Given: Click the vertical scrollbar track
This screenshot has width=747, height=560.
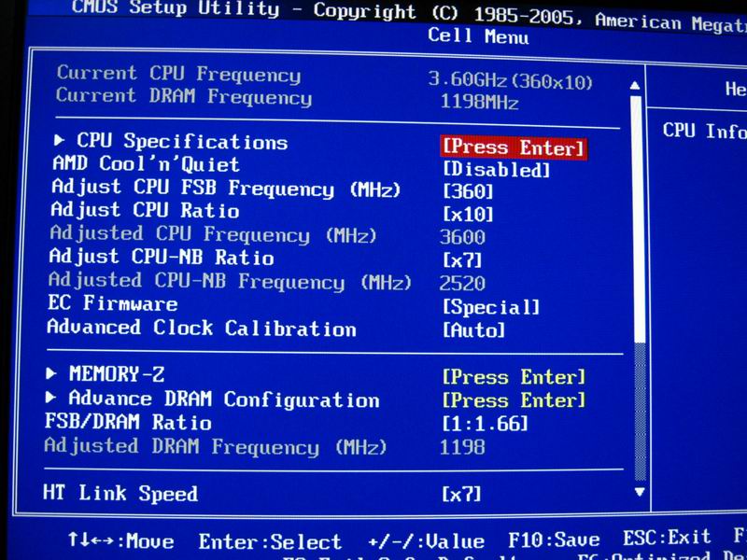Looking at the screenshot, I should click(640, 280).
